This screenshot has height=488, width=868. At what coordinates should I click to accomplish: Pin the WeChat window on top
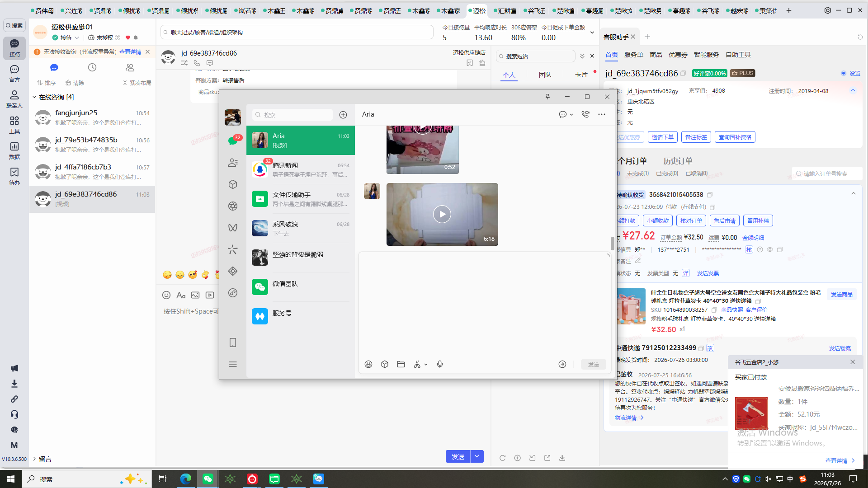tap(547, 97)
